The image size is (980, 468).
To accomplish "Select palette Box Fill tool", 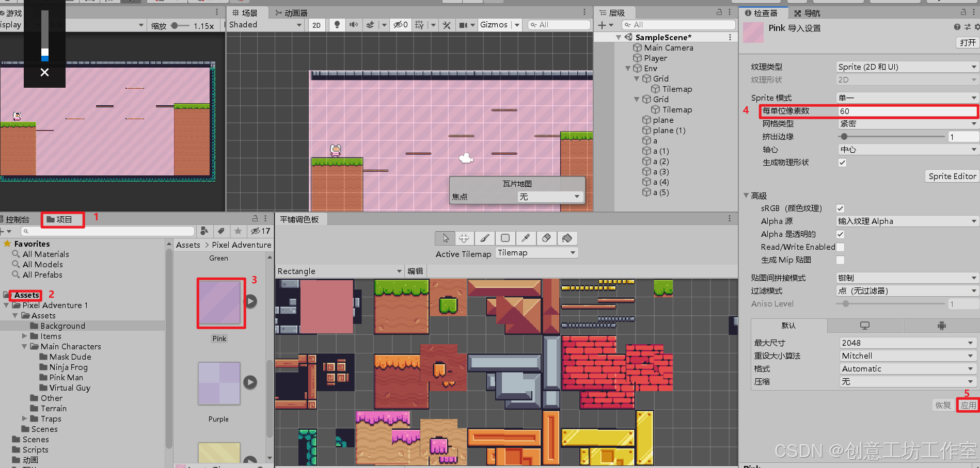I will (x=505, y=238).
